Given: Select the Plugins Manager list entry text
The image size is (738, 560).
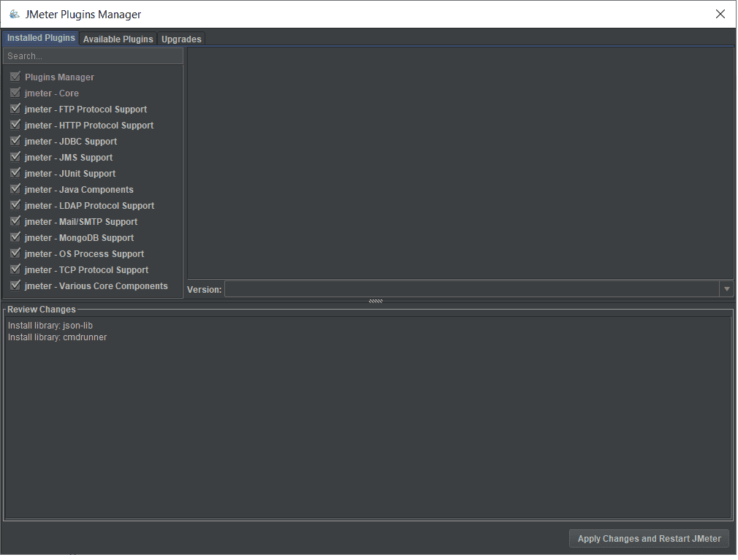Looking at the screenshot, I should [x=59, y=77].
